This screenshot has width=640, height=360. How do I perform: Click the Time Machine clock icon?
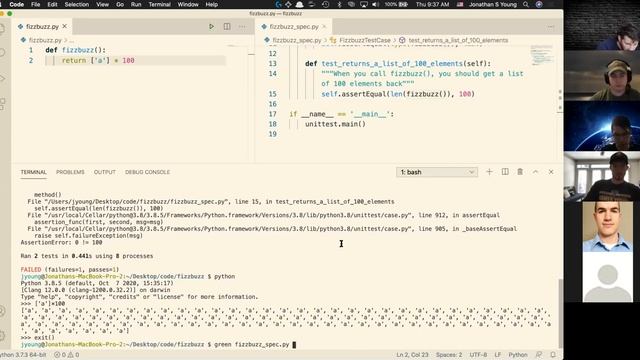tap(325, 4)
